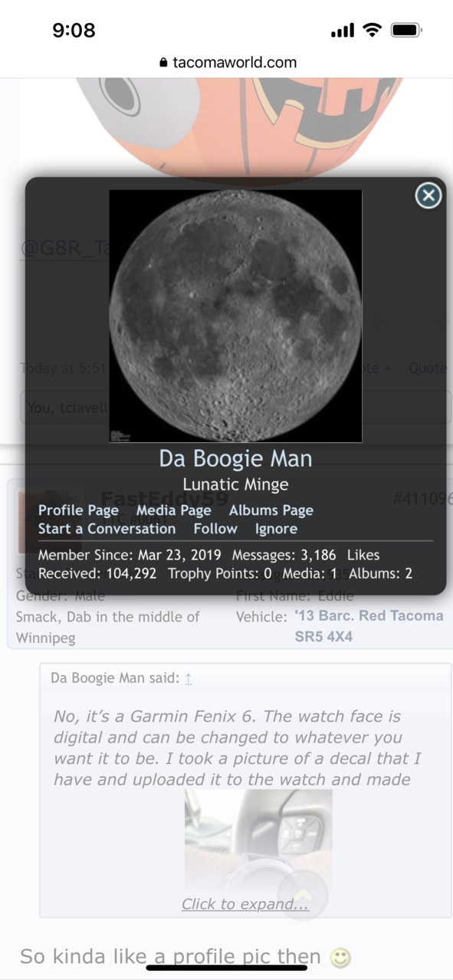Image resolution: width=453 pixels, height=980 pixels.
Task: Tap the battery icon in status bar
Action: [406, 31]
